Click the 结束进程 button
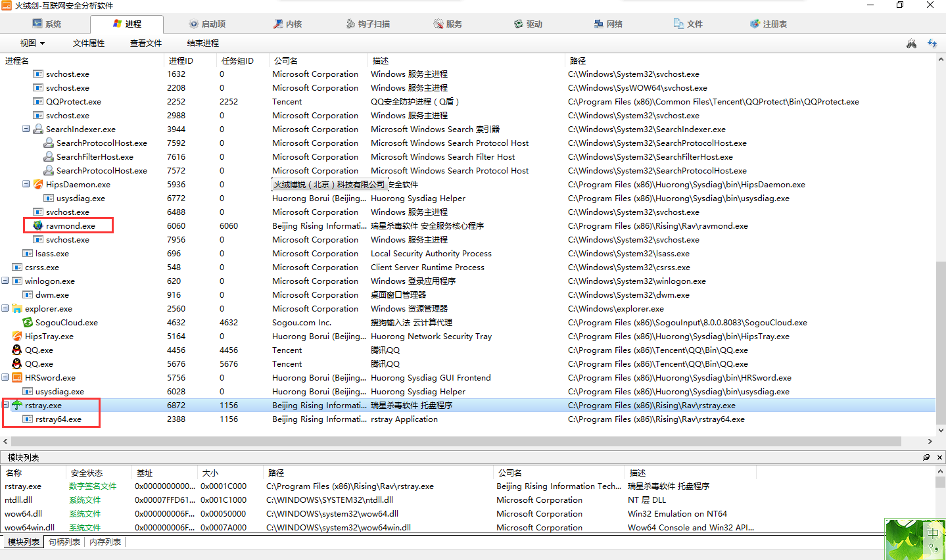The height and width of the screenshot is (560, 946). click(203, 43)
